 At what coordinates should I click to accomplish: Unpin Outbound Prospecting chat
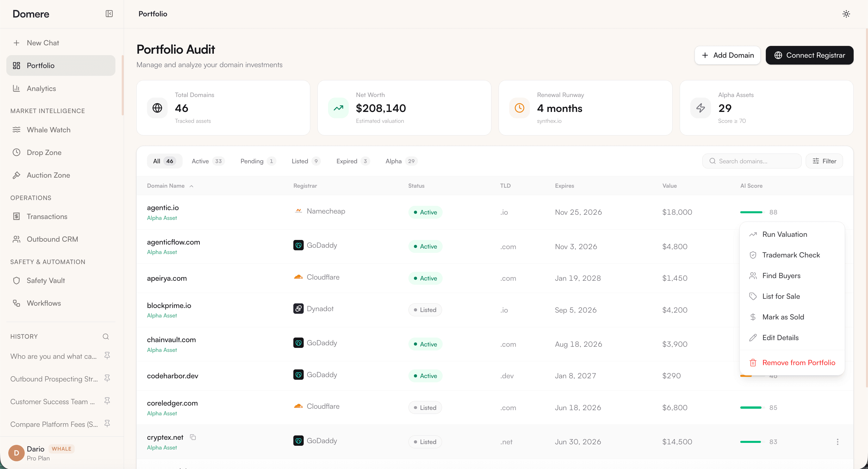tap(107, 378)
